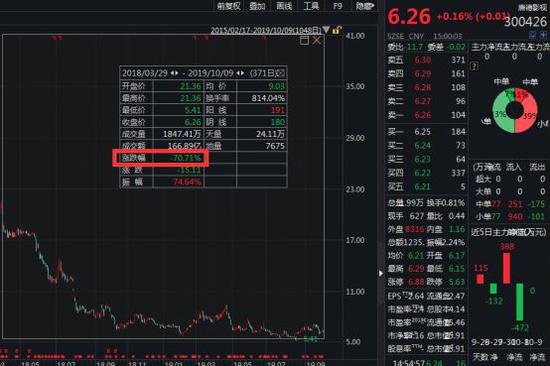550x366 pixels.
Task: Click the 2015/02/17-2019/10/09 date range link
Action: tap(266, 30)
